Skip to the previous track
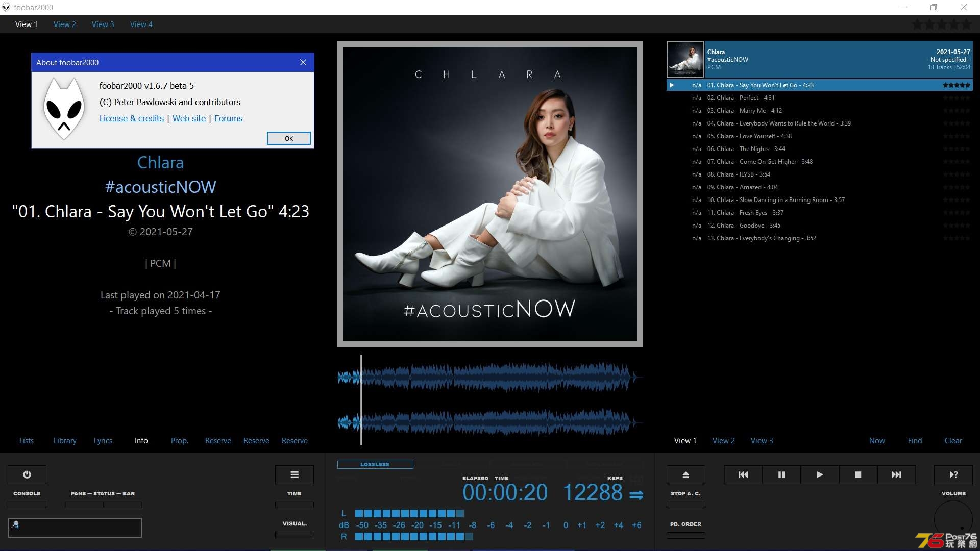980x551 pixels. (743, 474)
